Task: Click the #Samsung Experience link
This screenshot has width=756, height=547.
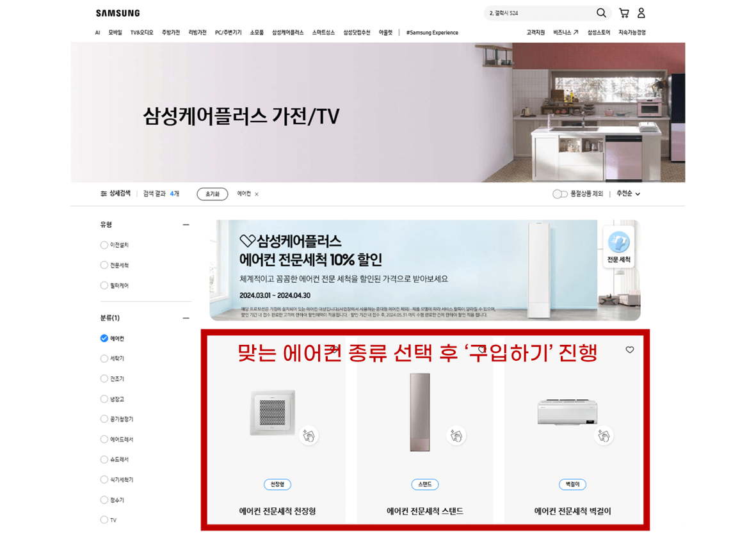Action: 432,33
